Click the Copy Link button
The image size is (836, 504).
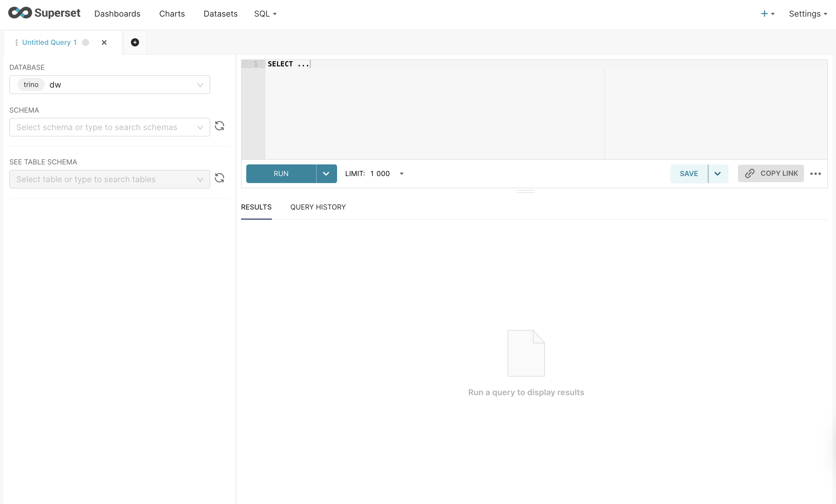pyautogui.click(x=771, y=173)
